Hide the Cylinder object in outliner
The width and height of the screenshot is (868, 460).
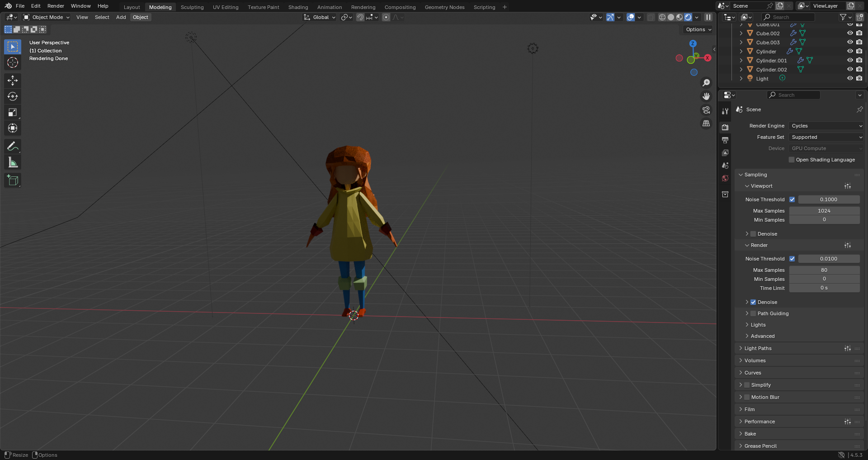click(x=850, y=52)
